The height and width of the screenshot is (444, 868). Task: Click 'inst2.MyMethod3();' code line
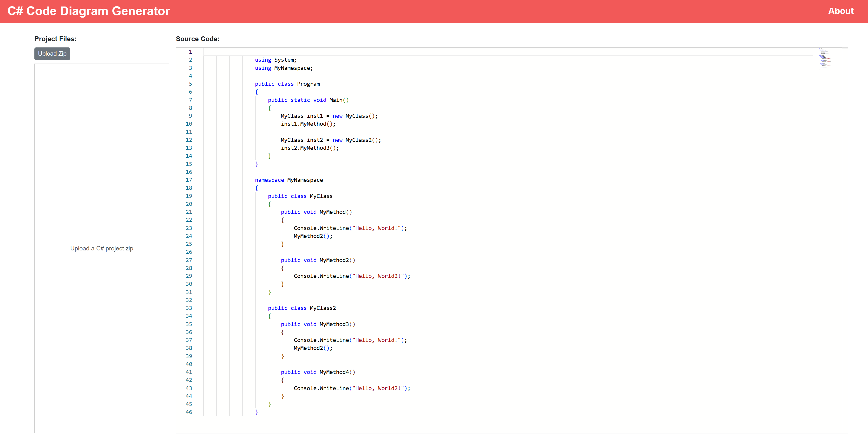(x=310, y=148)
